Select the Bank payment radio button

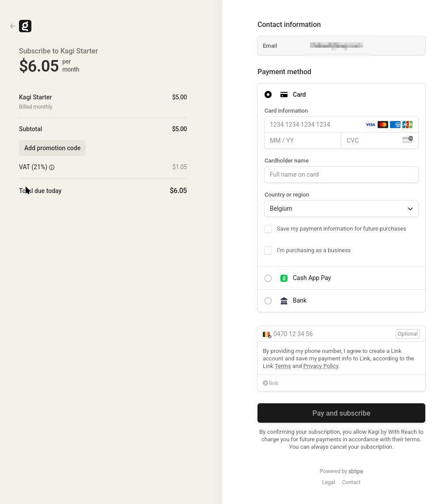268,301
